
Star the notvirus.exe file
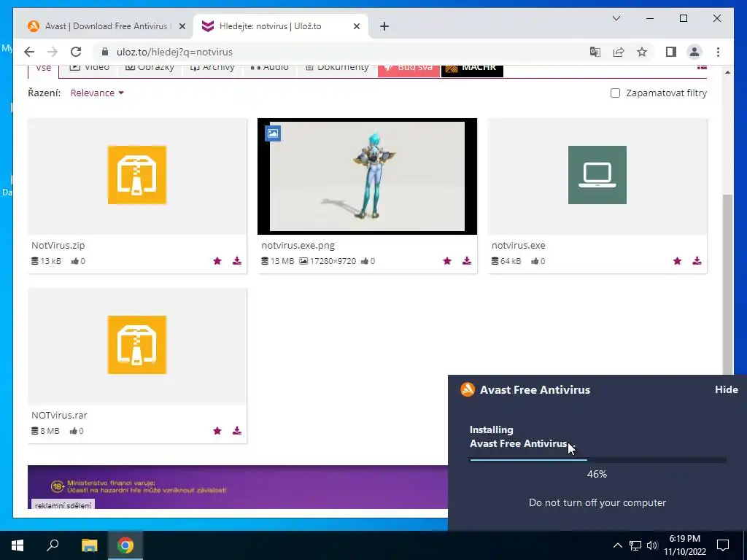[677, 261]
